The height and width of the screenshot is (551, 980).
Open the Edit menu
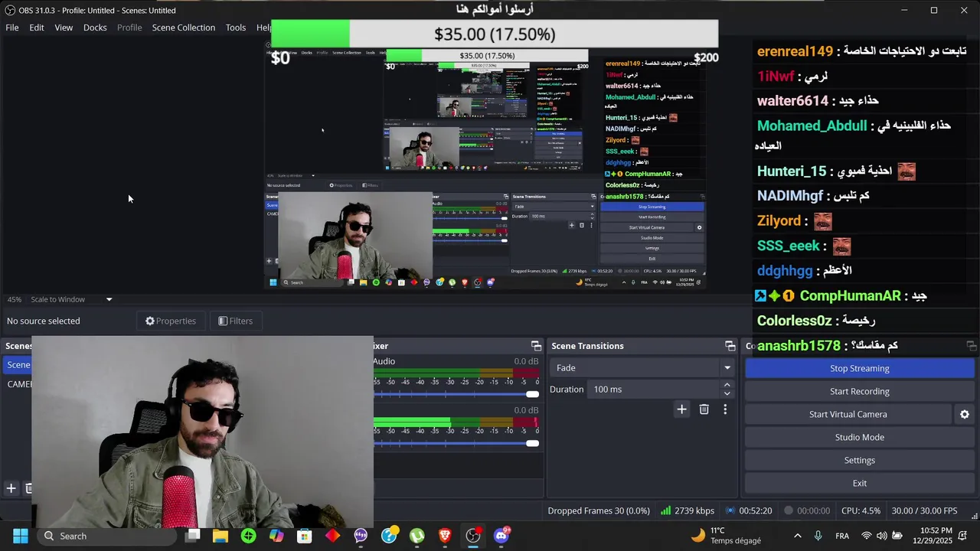[x=37, y=28]
